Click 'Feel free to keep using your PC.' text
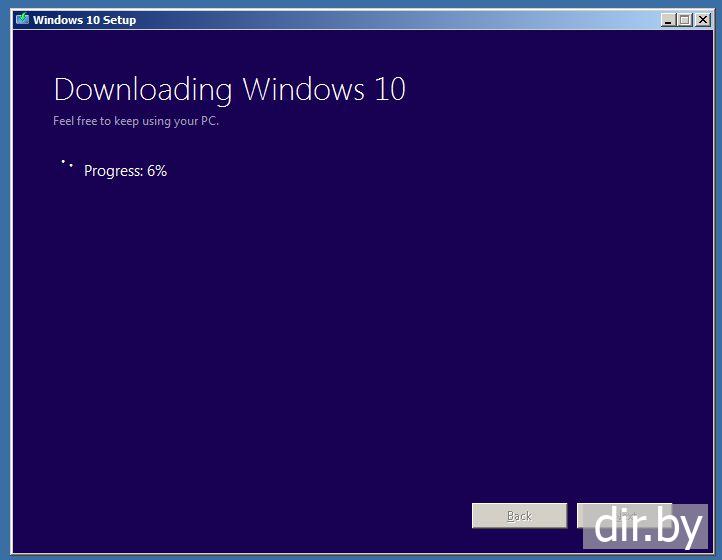722x560 pixels. (136, 121)
